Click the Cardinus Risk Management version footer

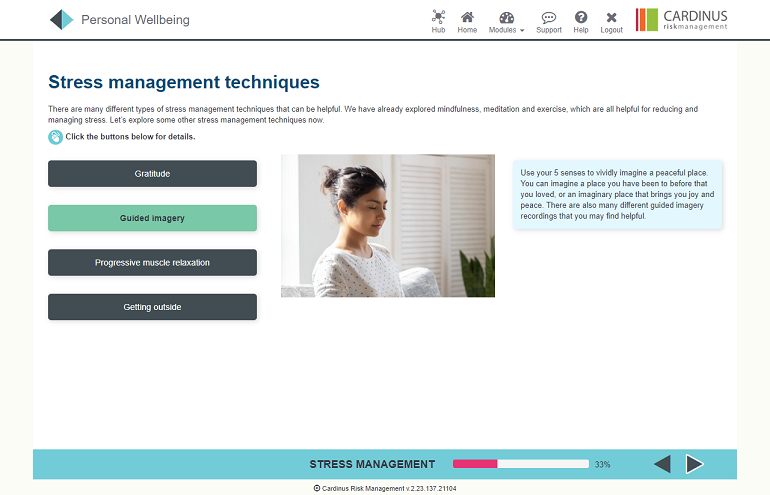tap(389, 489)
